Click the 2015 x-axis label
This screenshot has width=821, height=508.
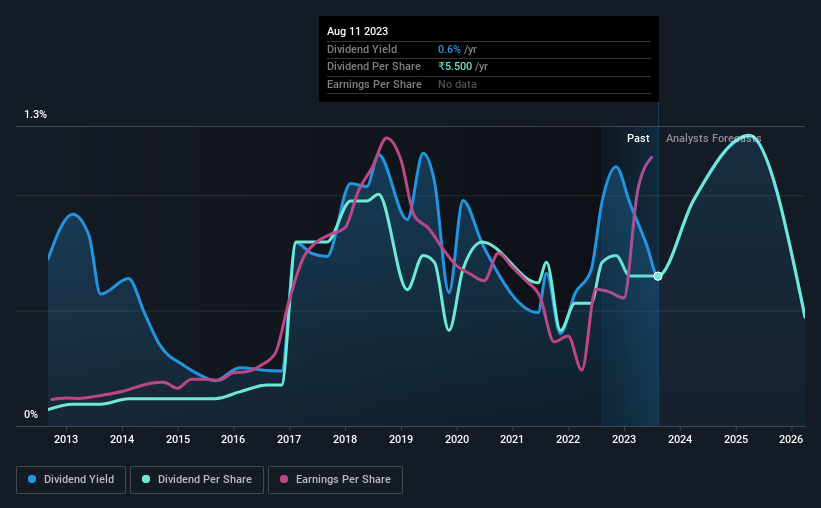[x=178, y=439]
